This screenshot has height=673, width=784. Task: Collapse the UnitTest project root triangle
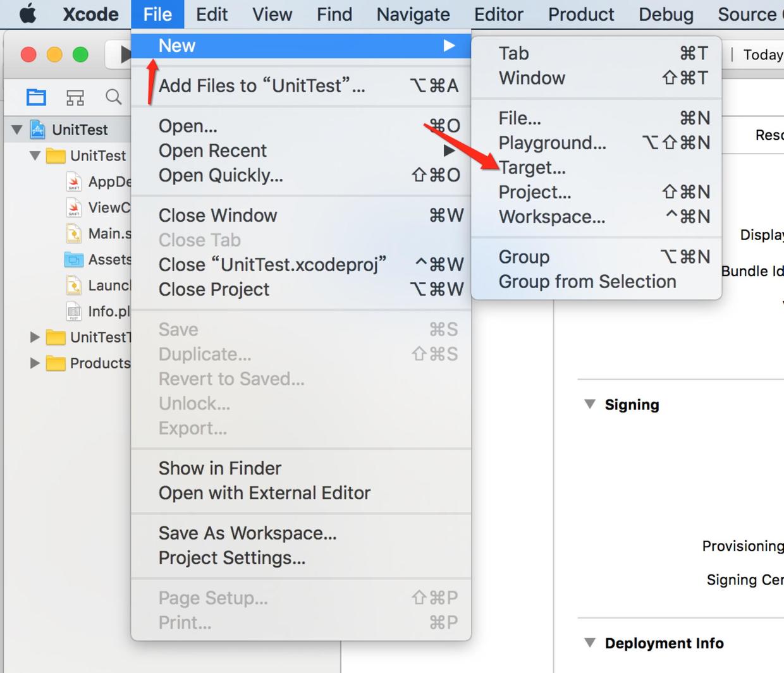pos(17,130)
